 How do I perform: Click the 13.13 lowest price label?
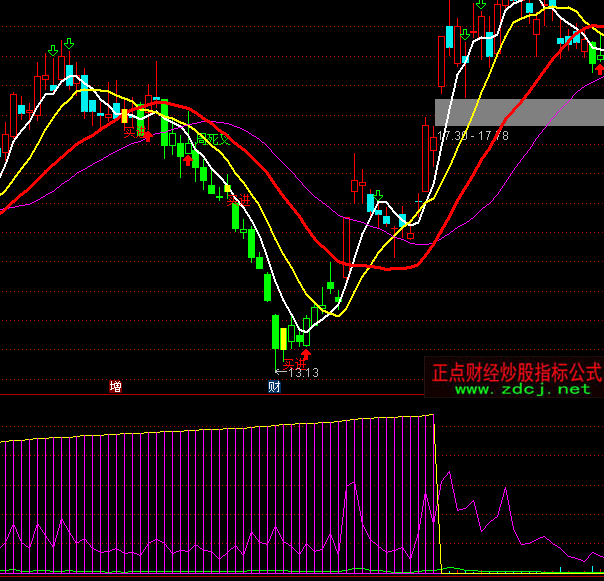click(302, 373)
